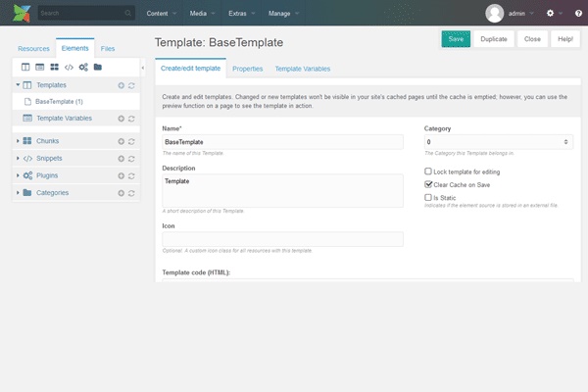588x392 pixels.
Task: Refresh the Plugins row
Action: pyautogui.click(x=131, y=176)
